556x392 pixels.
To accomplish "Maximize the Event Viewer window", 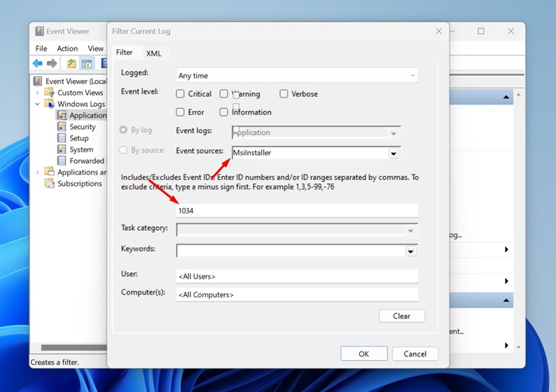I will 481,31.
